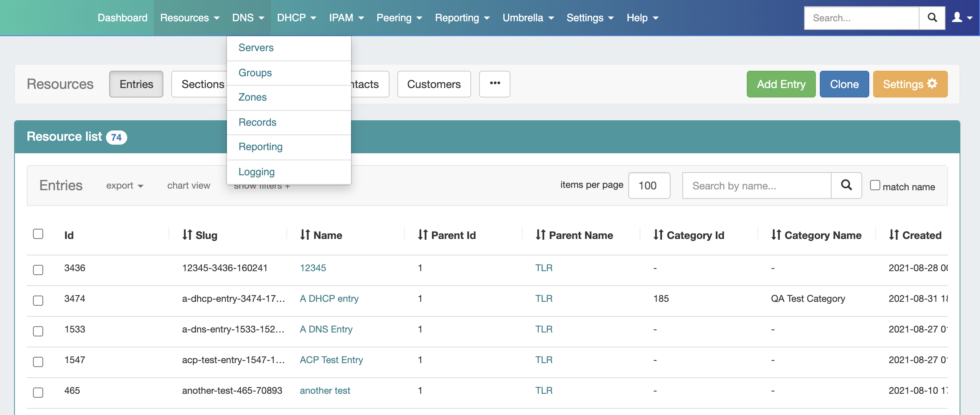This screenshot has height=415, width=980.
Task: Click the entries search magnifier button
Action: click(x=846, y=185)
